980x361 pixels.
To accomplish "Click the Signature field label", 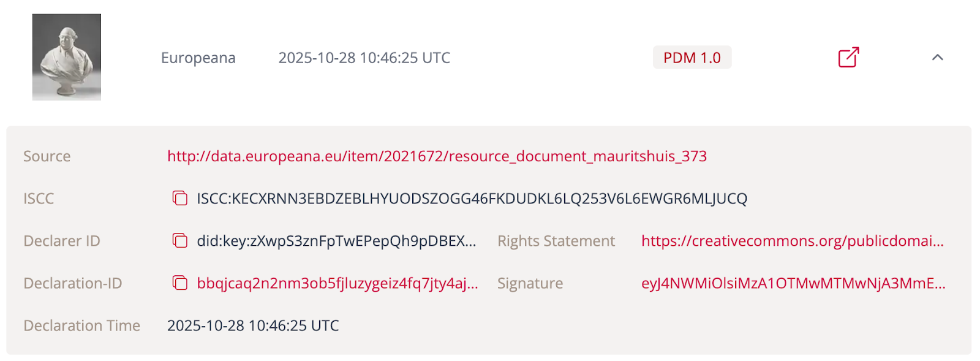I will pyautogui.click(x=530, y=283).
